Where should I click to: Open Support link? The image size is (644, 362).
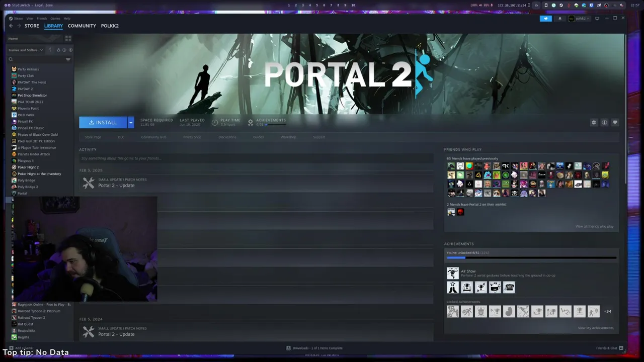click(x=319, y=137)
